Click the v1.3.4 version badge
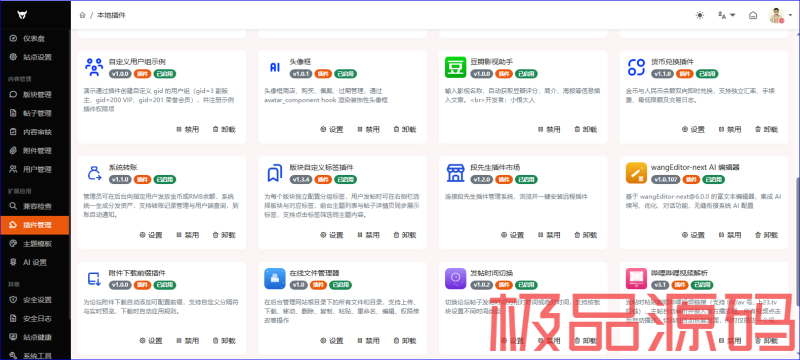 click(301, 179)
